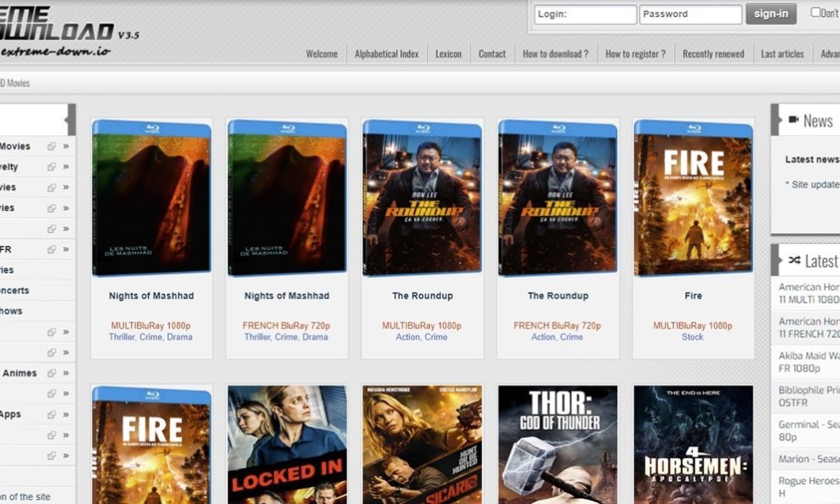Click MULTIBluRay 1080p under first Nights of Mashhad

pos(150,326)
